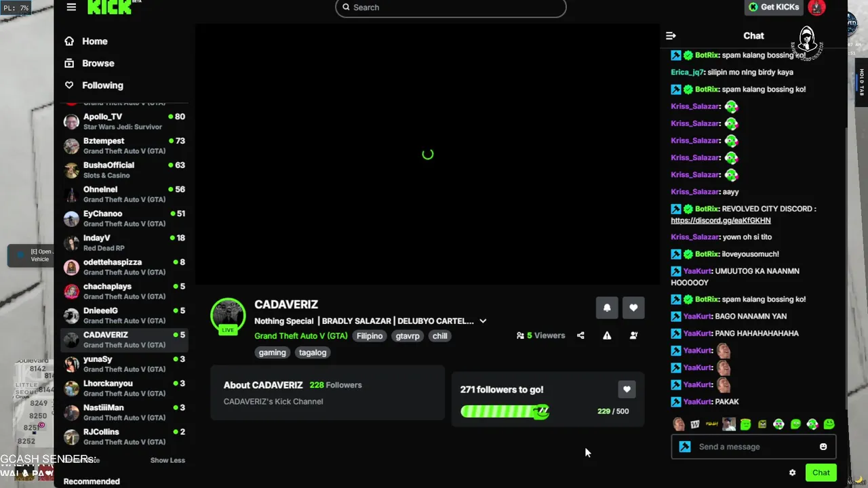Screen dimensions: 868x488
Task: Click the chill tag
Action: coord(440,336)
